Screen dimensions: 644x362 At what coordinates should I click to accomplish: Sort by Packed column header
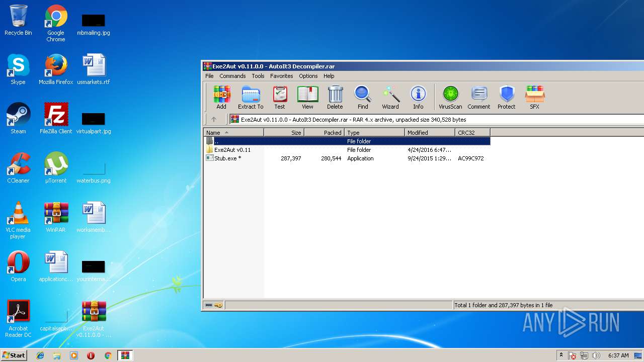(x=324, y=133)
